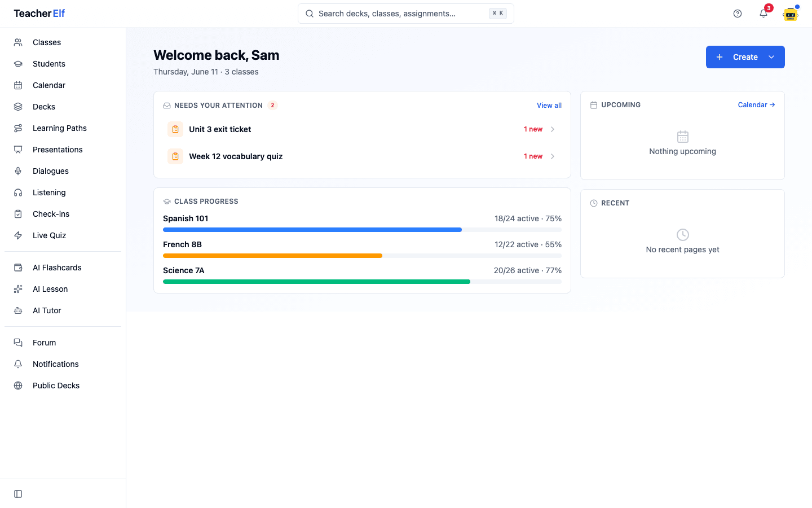The image size is (812, 508).
Task: Click the Forum speech bubbles icon
Action: (x=18, y=343)
